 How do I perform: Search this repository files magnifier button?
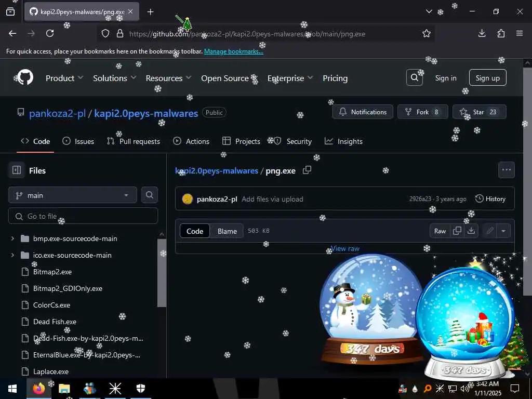149,195
